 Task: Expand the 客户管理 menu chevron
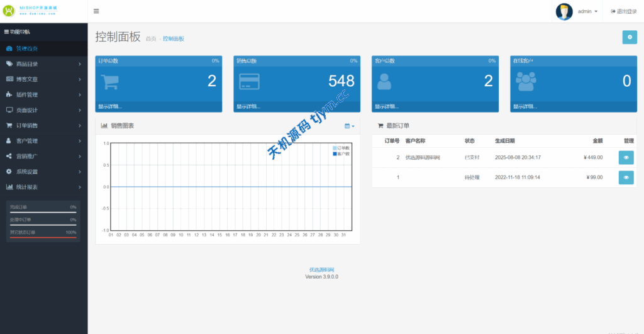tap(80, 141)
